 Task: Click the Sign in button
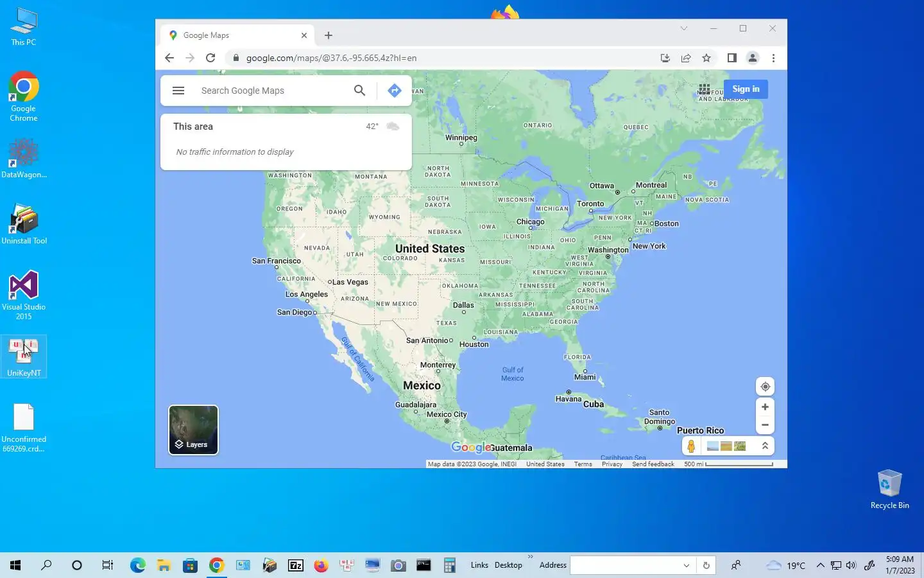(746, 89)
